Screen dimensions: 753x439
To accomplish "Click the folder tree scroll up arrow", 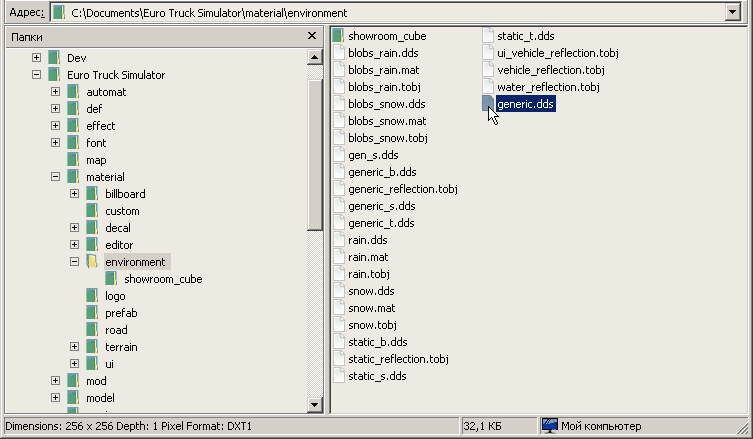I will click(314, 58).
